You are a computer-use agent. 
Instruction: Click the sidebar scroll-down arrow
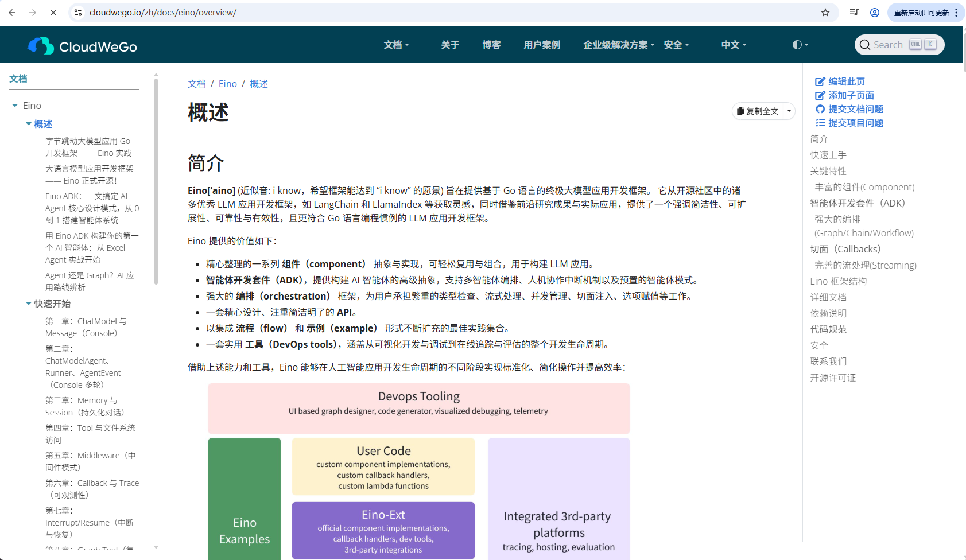coord(156,547)
